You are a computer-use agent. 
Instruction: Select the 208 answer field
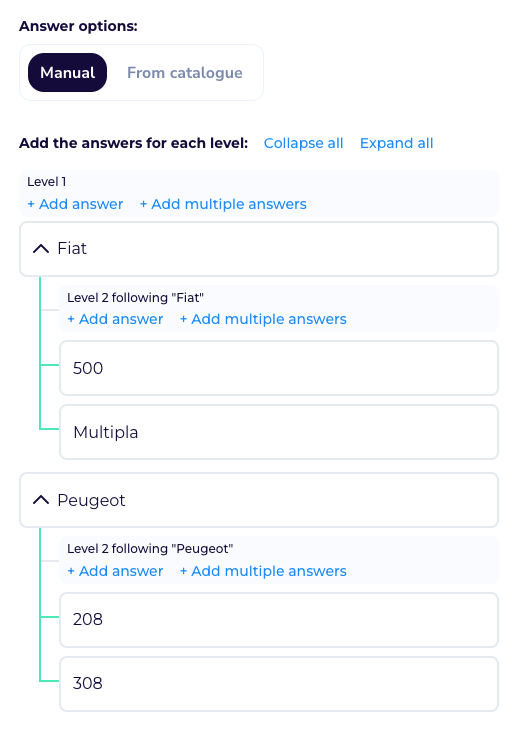tap(279, 620)
